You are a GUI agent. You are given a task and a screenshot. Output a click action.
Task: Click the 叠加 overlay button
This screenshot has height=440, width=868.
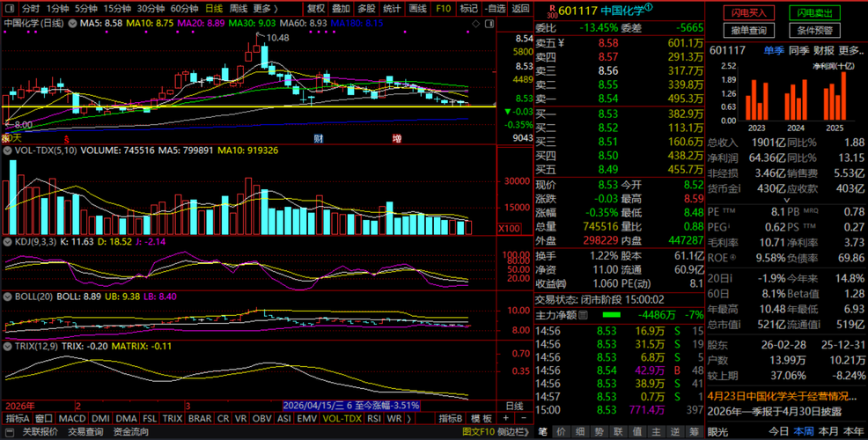pos(341,9)
